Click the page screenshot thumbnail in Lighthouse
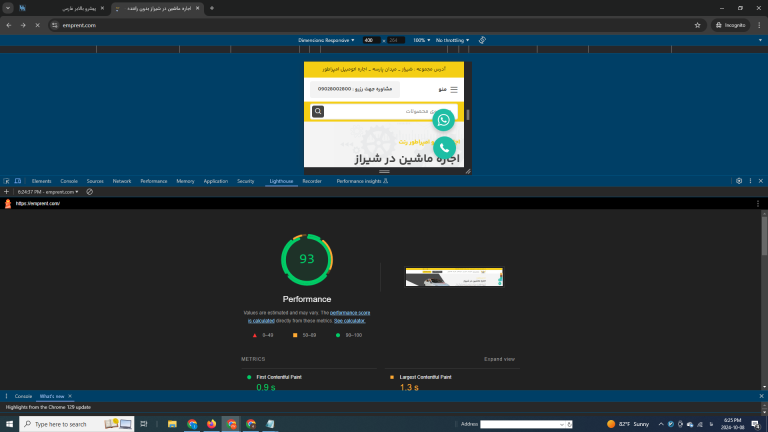This screenshot has width=768, height=432. (x=454, y=277)
